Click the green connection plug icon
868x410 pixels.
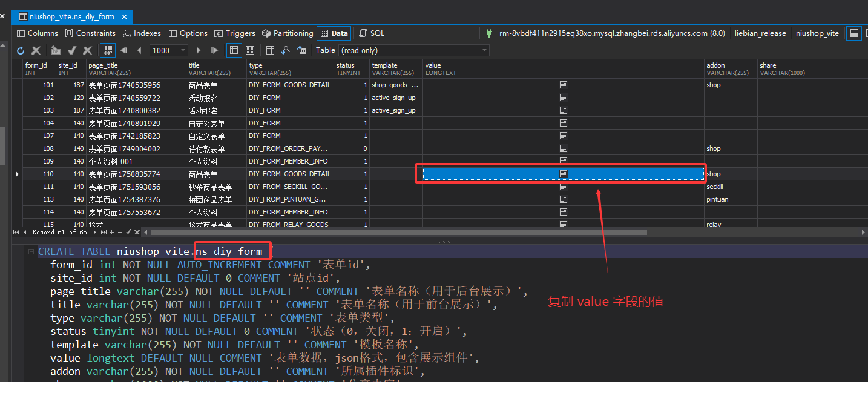[489, 33]
